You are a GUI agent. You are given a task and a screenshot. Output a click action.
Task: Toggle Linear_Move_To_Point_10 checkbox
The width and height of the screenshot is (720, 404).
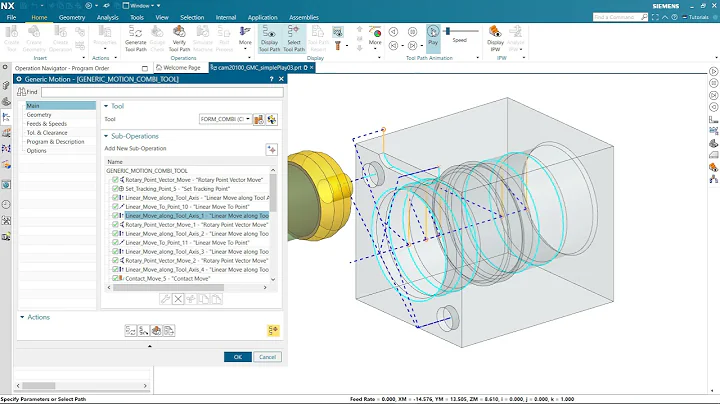tap(115, 207)
